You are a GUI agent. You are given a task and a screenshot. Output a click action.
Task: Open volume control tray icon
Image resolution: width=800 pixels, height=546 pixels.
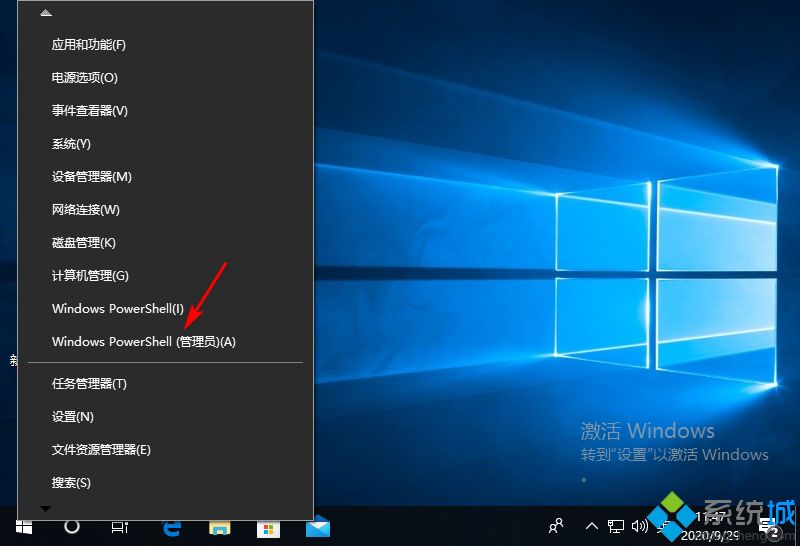point(640,526)
